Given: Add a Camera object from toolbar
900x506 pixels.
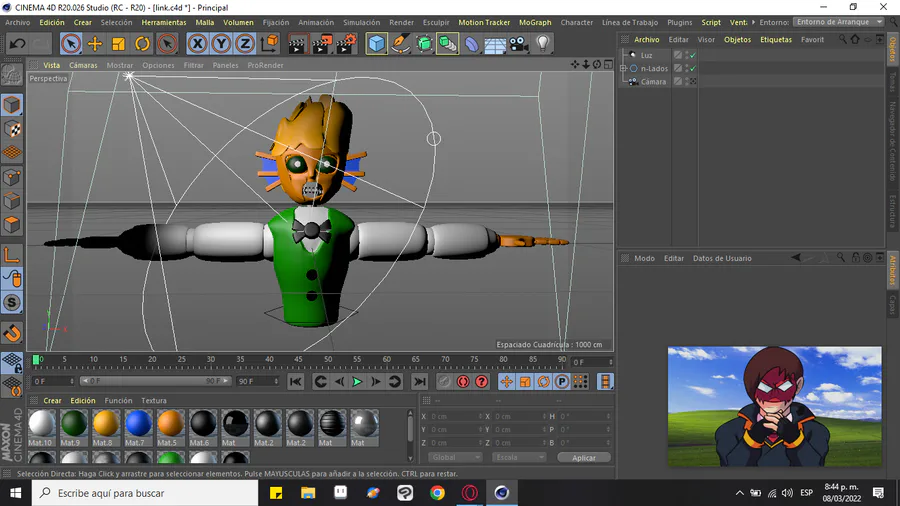Looking at the screenshot, I should [x=519, y=44].
